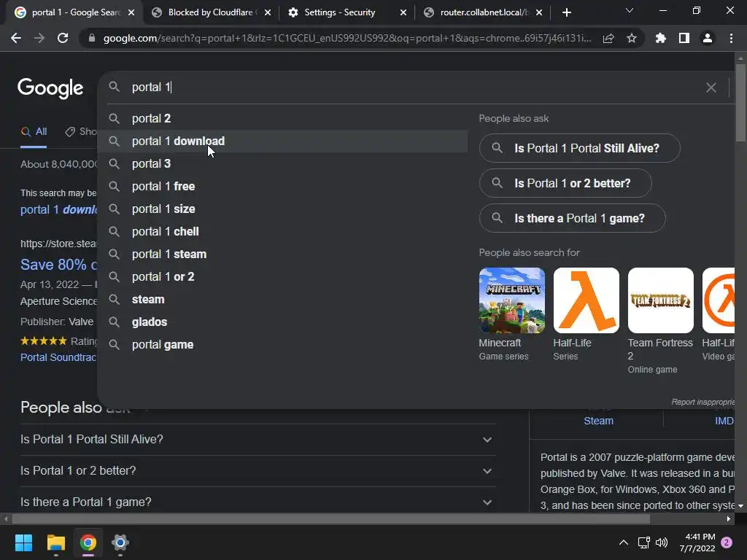
Task: Open the tab search chevron
Action: point(630,10)
